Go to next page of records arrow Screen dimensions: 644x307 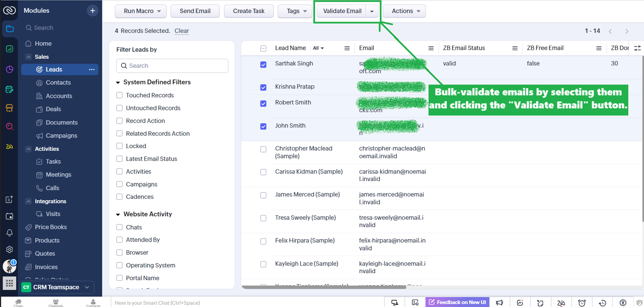pyautogui.click(x=627, y=31)
